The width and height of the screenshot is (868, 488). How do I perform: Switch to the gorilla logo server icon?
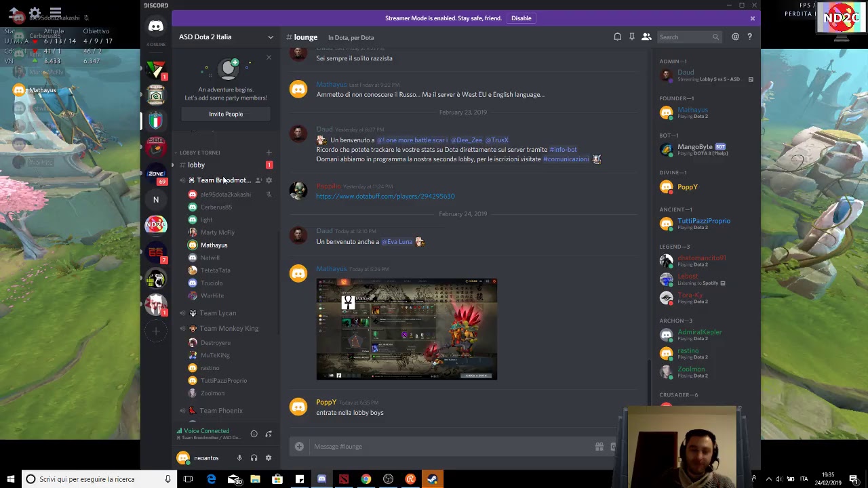point(156,278)
